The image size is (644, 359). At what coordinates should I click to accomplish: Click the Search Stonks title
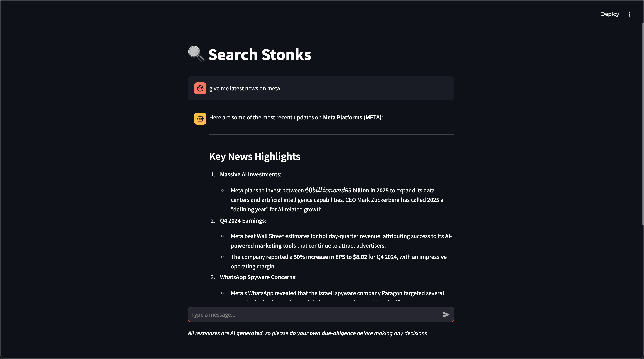260,55
